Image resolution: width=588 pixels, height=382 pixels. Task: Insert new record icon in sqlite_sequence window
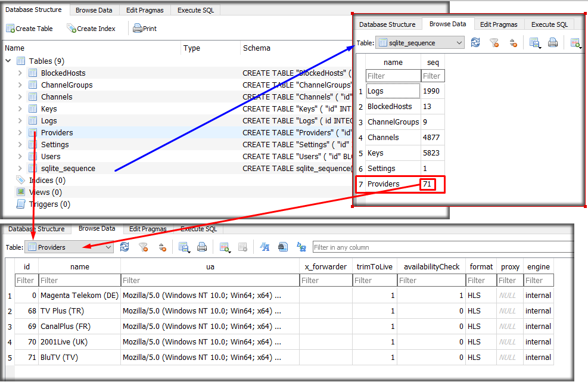click(575, 43)
